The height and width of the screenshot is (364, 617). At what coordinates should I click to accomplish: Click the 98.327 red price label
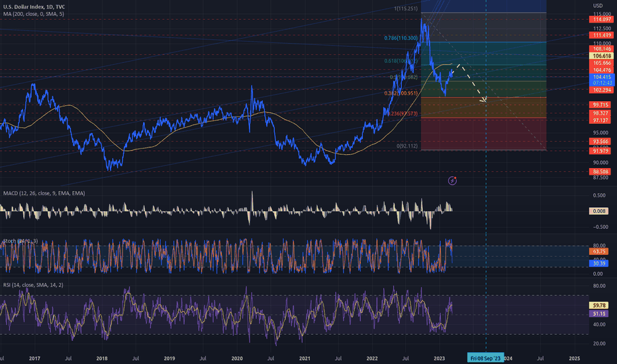[x=600, y=113]
